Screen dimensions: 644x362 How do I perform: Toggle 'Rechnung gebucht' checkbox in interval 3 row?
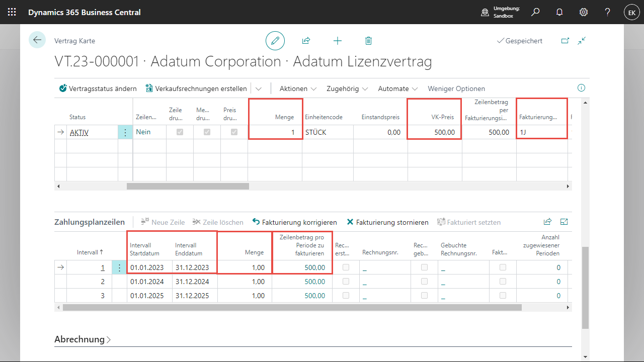coord(424,296)
